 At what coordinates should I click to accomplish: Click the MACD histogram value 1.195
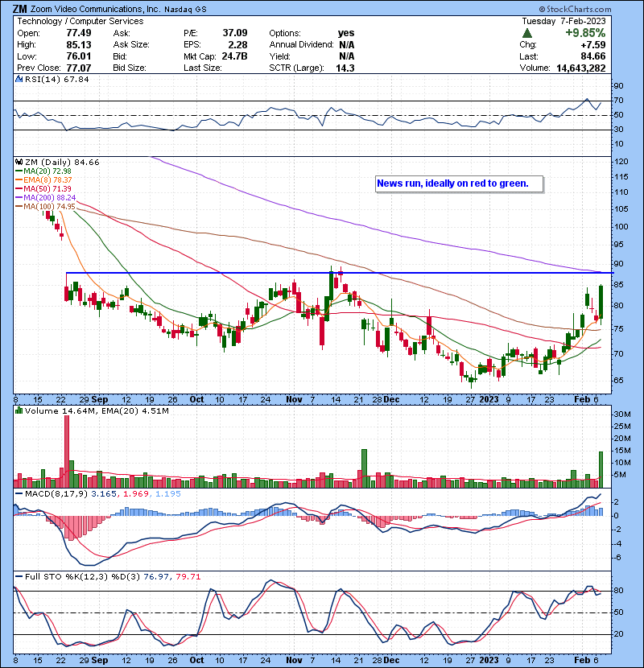[168, 494]
